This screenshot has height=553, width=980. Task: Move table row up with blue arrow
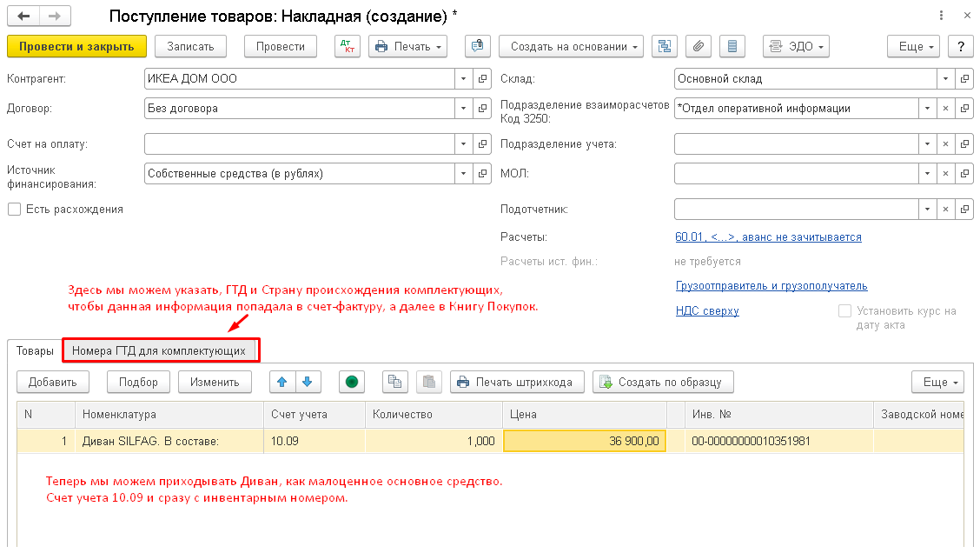[x=282, y=382]
